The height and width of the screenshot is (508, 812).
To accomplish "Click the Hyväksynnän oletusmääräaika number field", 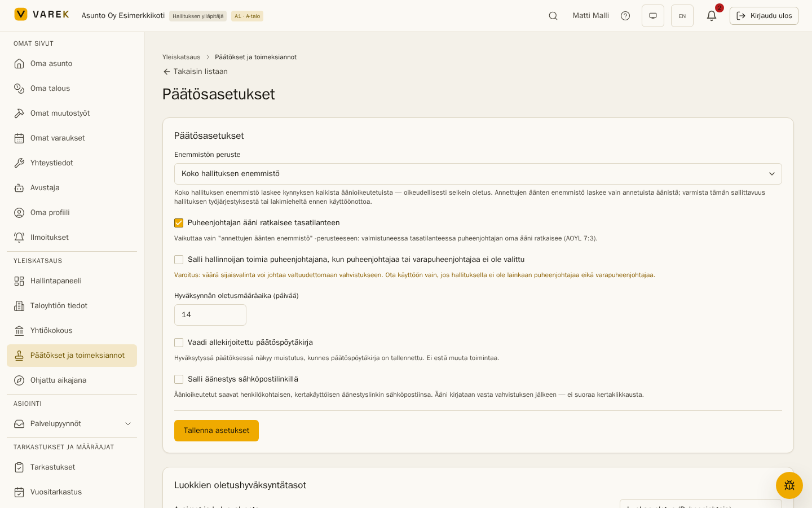I will click(210, 315).
